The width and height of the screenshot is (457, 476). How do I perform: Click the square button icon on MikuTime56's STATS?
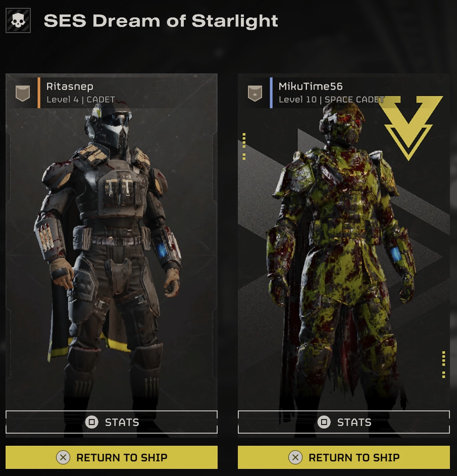[324, 422]
